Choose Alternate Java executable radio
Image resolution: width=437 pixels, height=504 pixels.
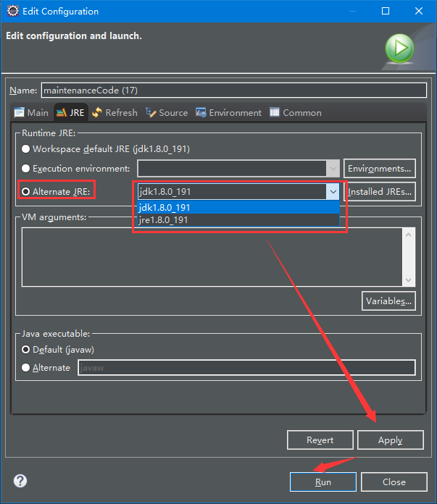pos(26,367)
